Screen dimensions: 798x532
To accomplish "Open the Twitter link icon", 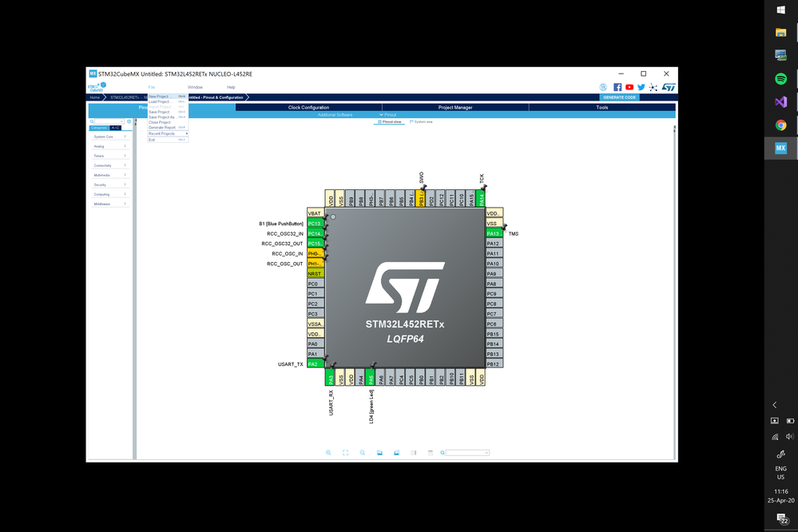I will point(641,87).
